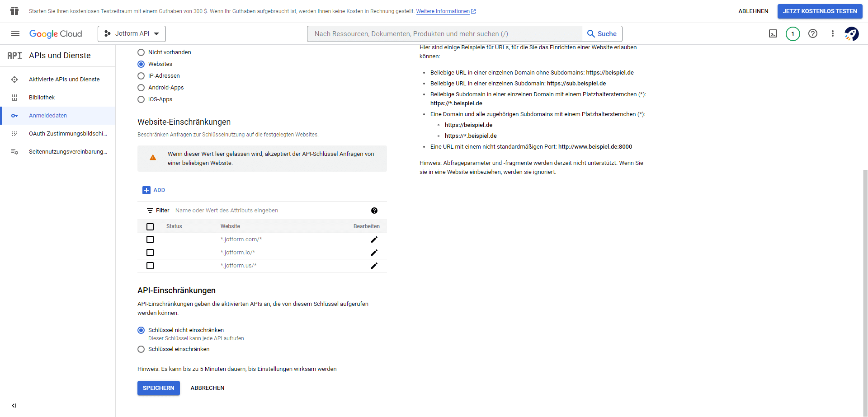
Task: Collapse the left sidebar navigation
Action: click(x=14, y=406)
